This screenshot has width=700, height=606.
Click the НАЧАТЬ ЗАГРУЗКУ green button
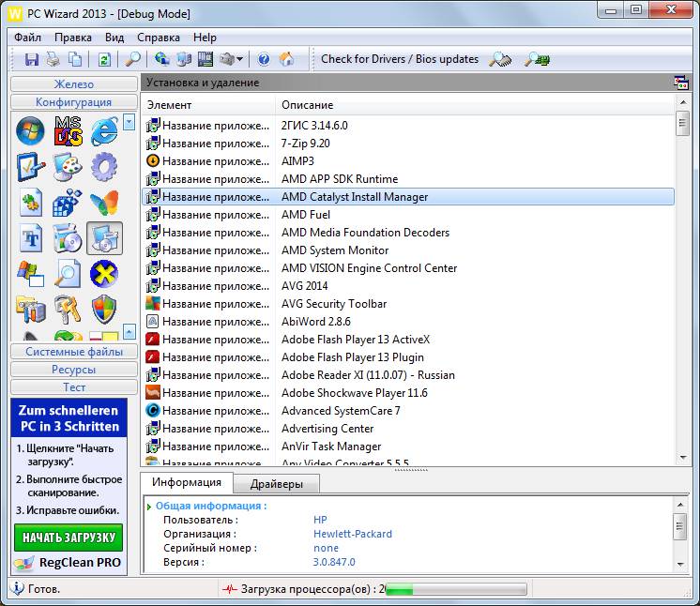pyautogui.click(x=68, y=538)
